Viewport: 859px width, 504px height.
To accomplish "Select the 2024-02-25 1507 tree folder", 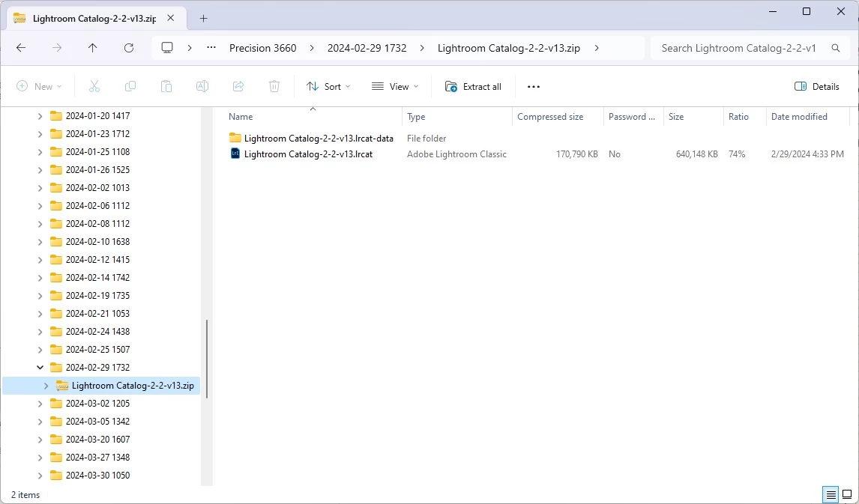I will coord(97,349).
